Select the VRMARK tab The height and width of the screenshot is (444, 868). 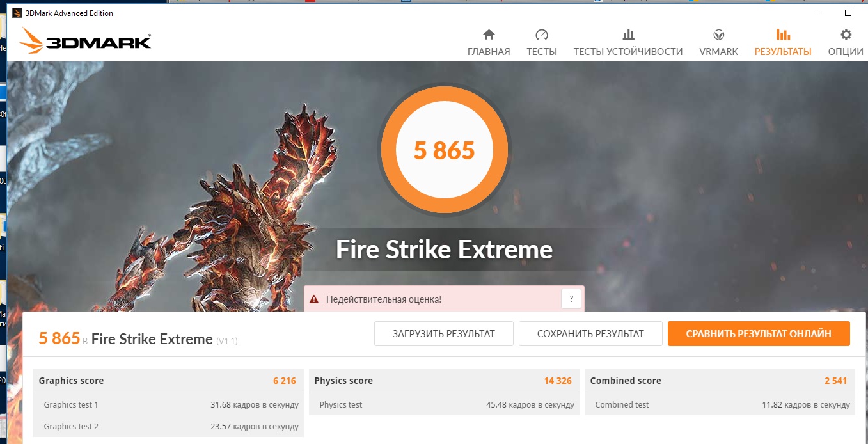pos(718,52)
